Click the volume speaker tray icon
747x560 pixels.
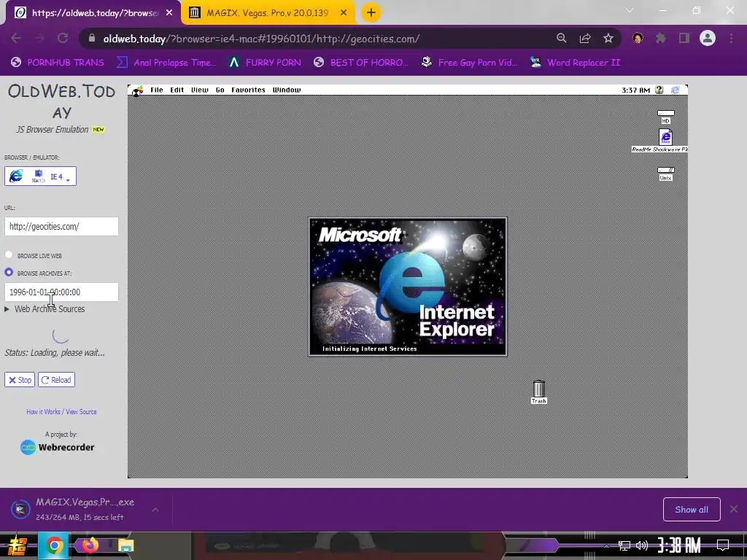642,545
